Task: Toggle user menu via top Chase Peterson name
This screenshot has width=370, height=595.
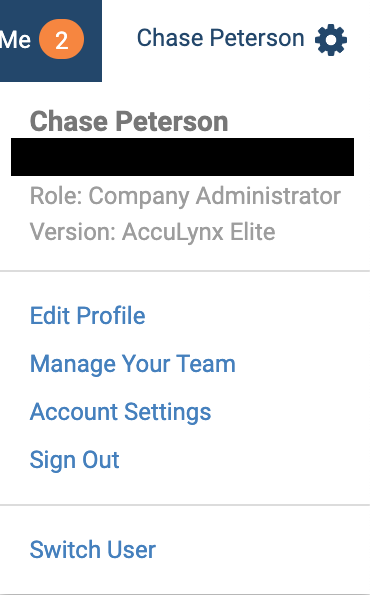Action: coord(220,38)
